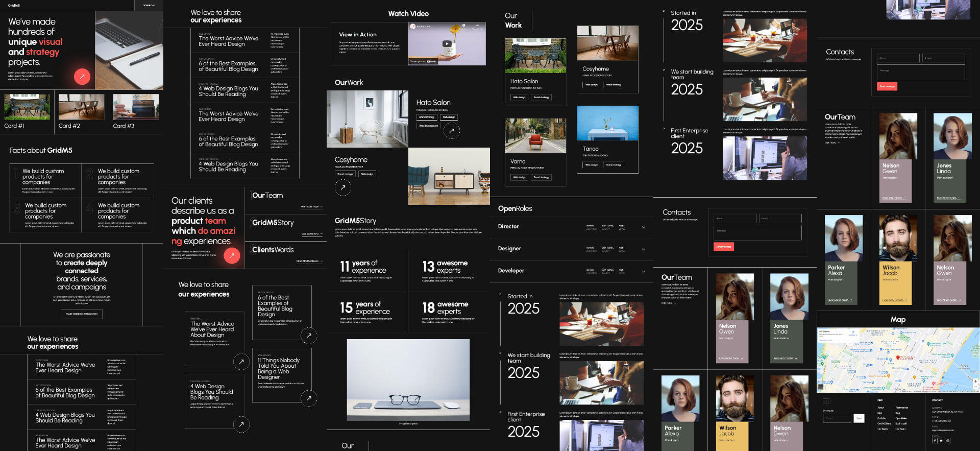Expand the Designer role chevron
This screenshot has width=980, height=451.
pos(643,249)
